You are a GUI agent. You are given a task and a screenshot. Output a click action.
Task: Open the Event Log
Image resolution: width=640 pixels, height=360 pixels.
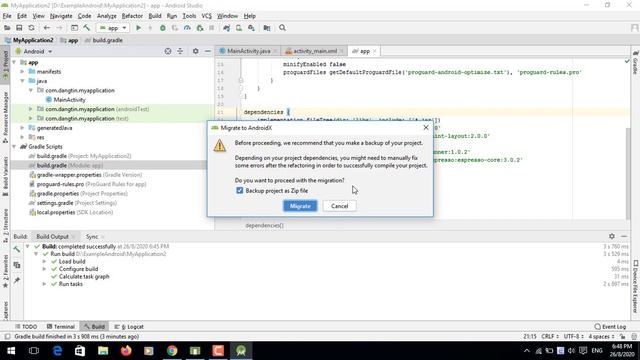(610, 327)
